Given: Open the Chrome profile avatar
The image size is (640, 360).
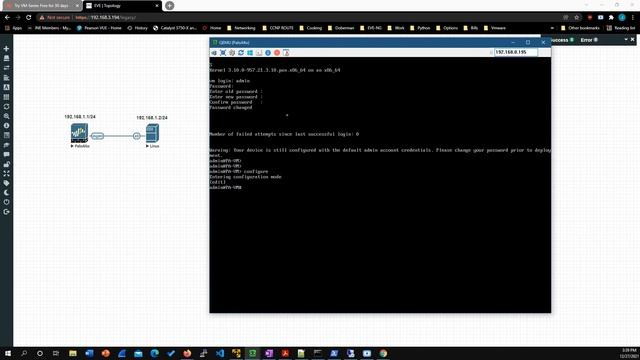Looking at the screenshot, I should click(x=622, y=18).
